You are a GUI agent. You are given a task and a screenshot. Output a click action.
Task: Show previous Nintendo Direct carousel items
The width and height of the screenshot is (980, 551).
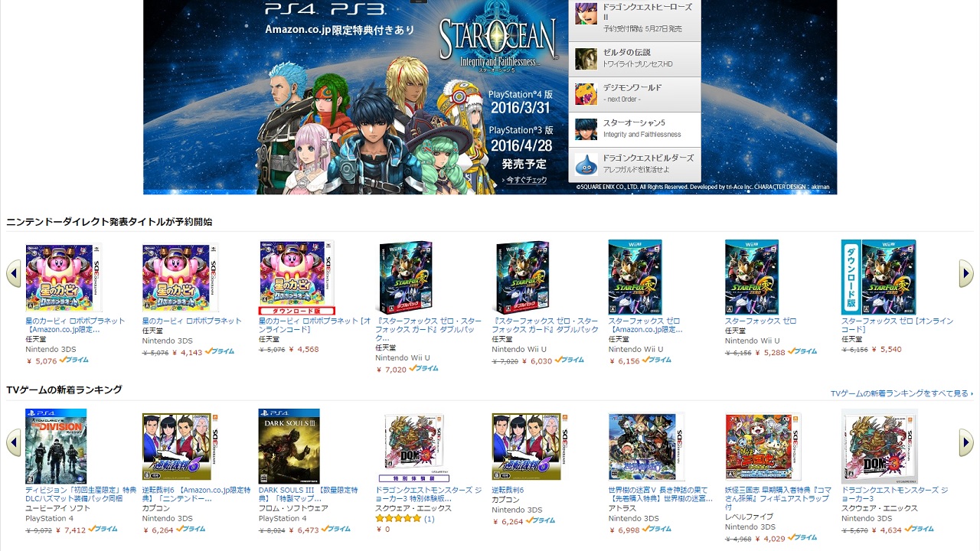13,273
